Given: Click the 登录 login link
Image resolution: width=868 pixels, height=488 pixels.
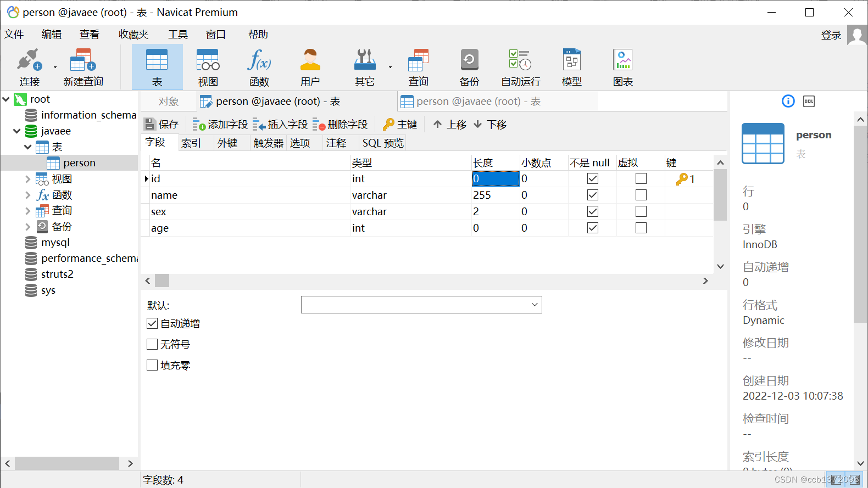Looking at the screenshot, I should click(x=831, y=35).
